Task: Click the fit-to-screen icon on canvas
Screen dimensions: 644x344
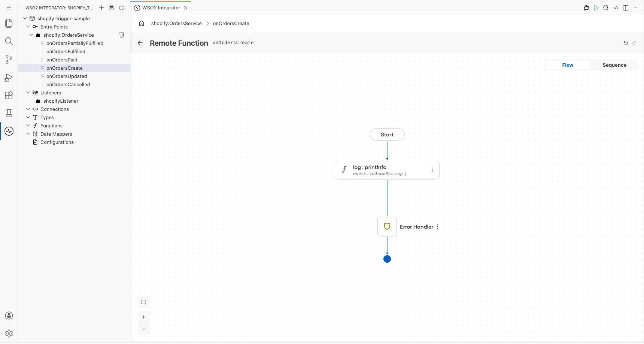Action: click(144, 302)
